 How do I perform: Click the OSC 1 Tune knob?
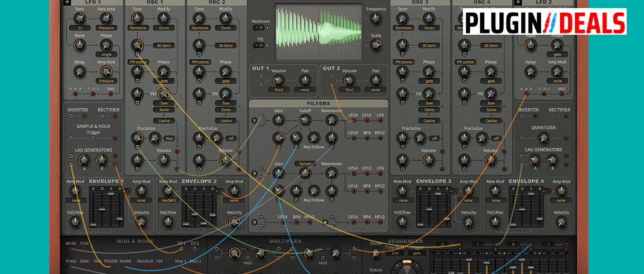coord(137,18)
